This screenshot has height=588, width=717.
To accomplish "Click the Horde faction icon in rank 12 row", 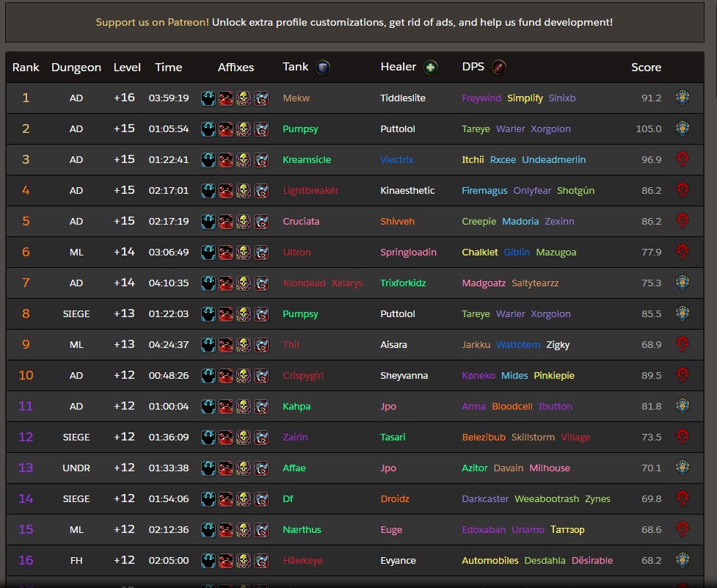I will tap(683, 437).
